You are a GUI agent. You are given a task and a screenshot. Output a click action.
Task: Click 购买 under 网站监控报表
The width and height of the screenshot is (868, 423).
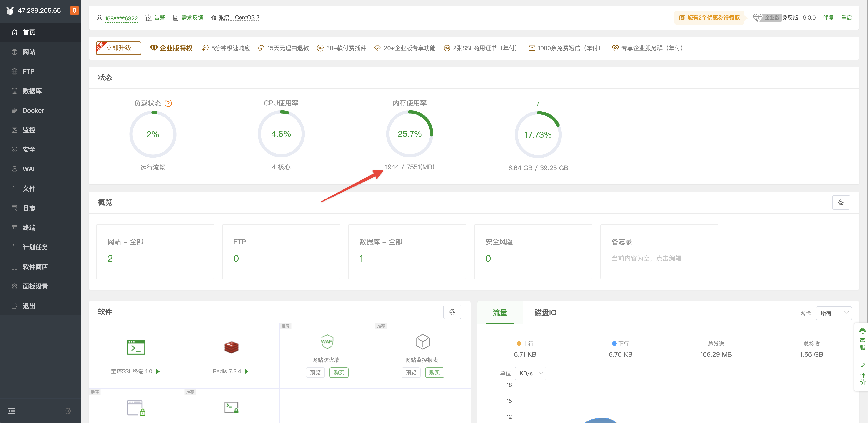tap(434, 373)
